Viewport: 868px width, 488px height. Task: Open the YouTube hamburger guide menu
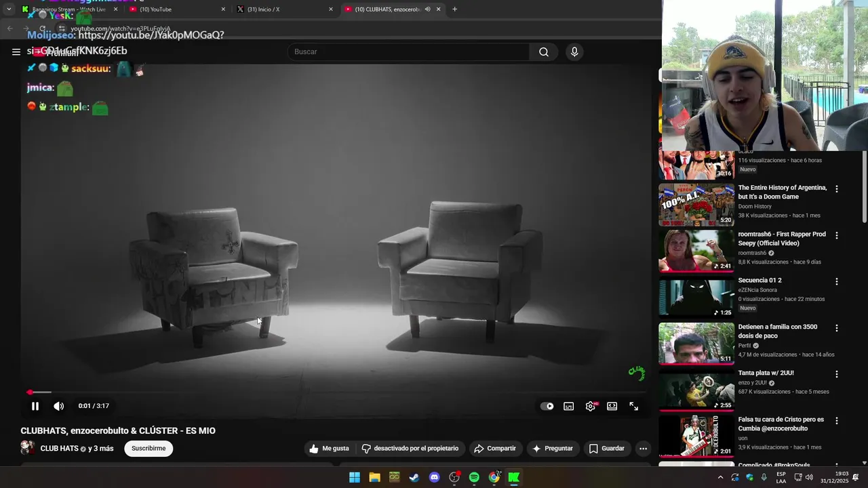(x=16, y=52)
